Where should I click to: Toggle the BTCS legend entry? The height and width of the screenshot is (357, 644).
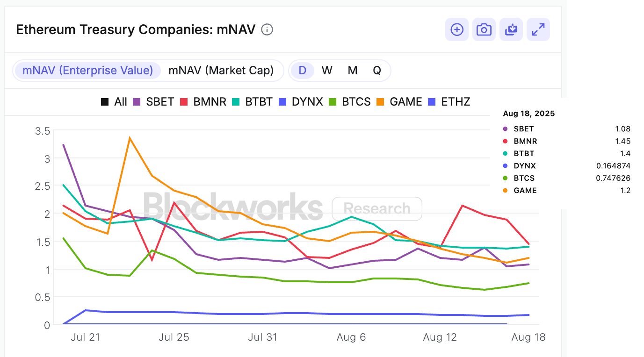[x=350, y=102]
